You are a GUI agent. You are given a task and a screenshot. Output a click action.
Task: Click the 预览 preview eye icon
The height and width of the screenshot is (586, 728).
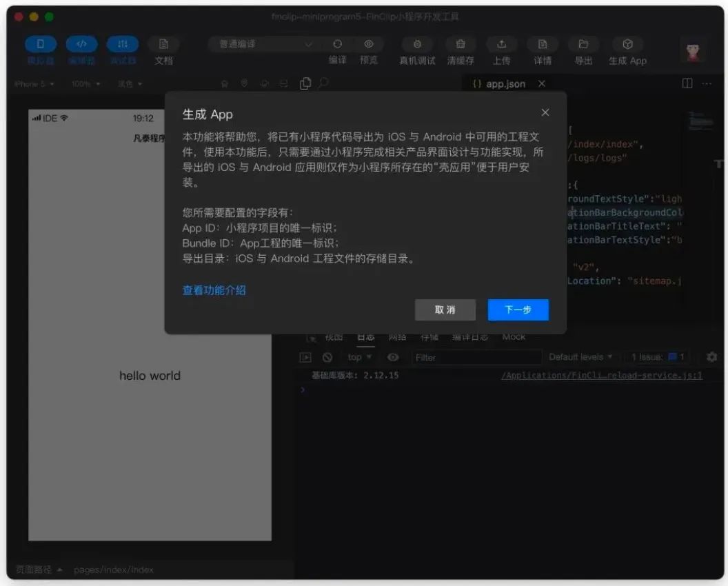pos(369,44)
